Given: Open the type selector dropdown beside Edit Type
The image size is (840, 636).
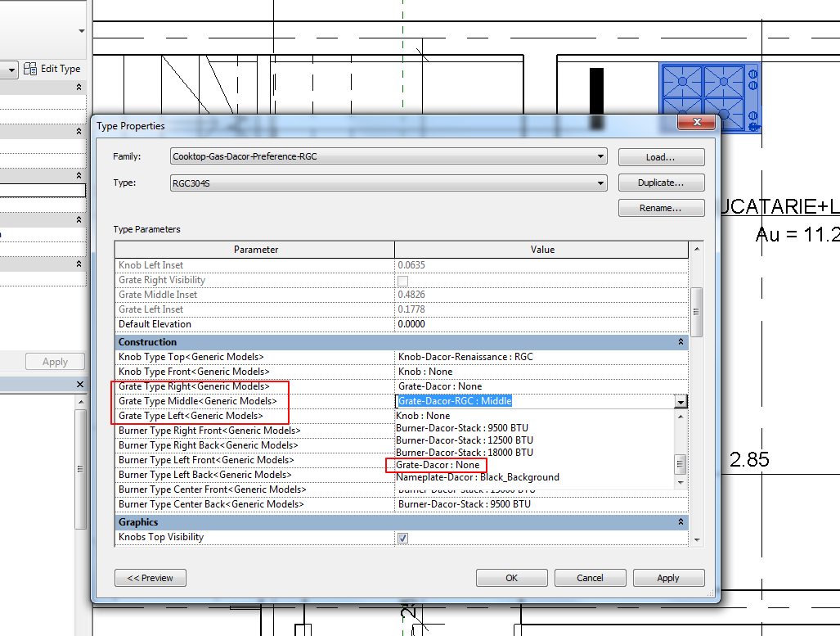Looking at the screenshot, I should (11, 70).
